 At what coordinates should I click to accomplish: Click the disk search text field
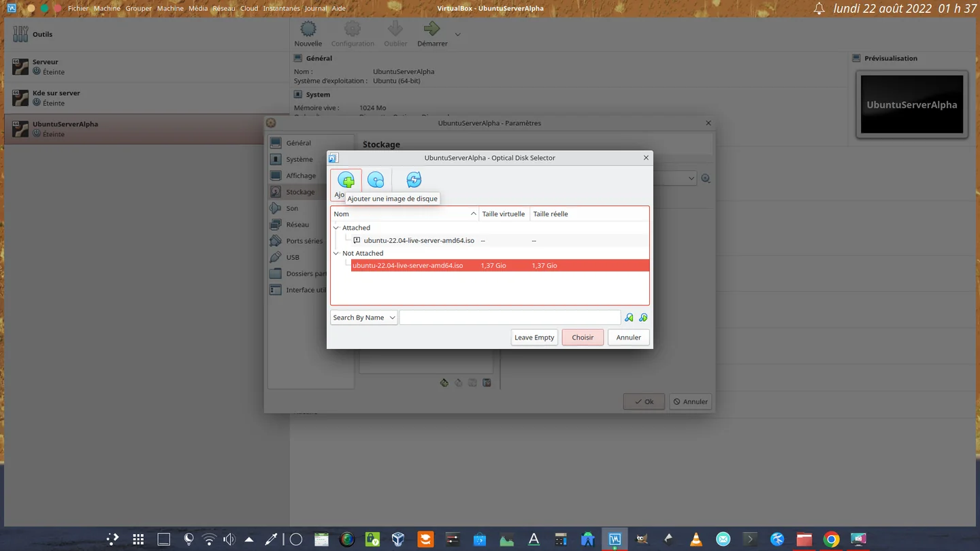[x=510, y=318]
